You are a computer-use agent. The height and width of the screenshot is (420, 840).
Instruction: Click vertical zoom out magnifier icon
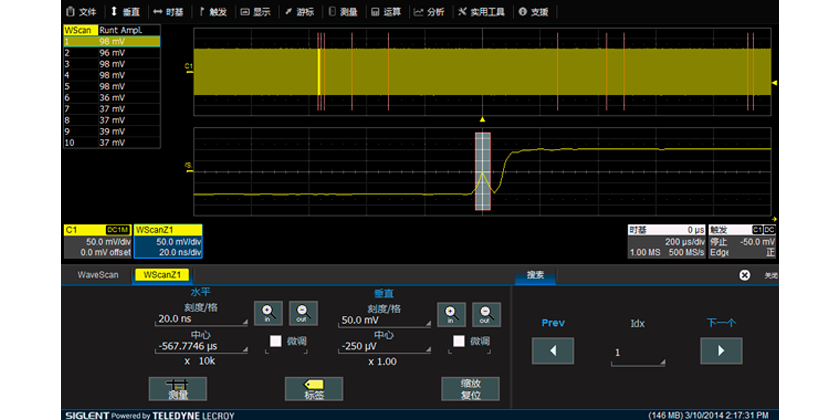485,312
